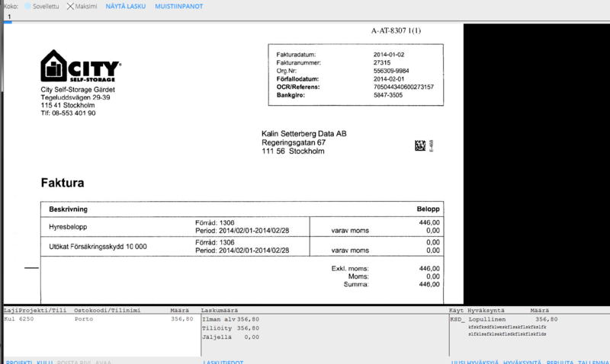610x364 pixels.
Task: Click Bankgiro value 5847-3505
Action: [x=388, y=95]
